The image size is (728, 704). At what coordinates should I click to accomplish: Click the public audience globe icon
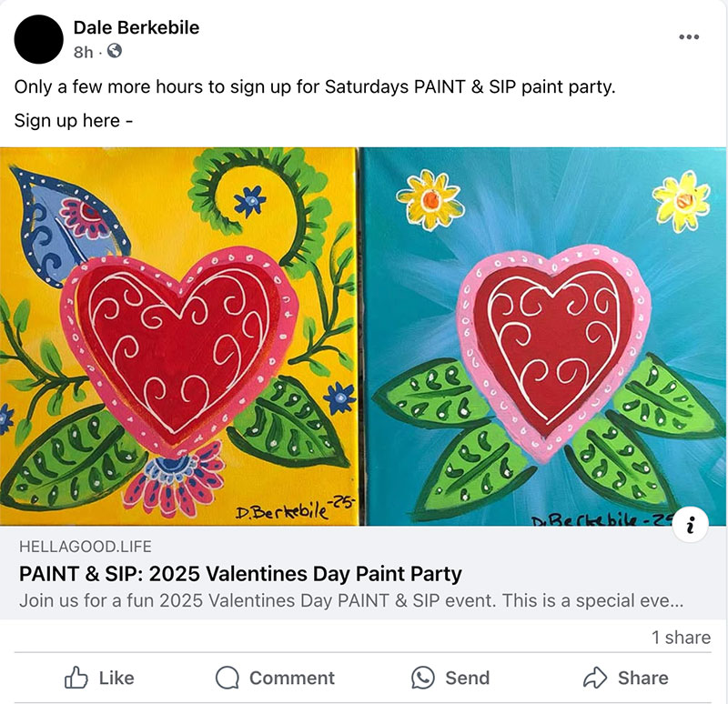tap(115, 52)
